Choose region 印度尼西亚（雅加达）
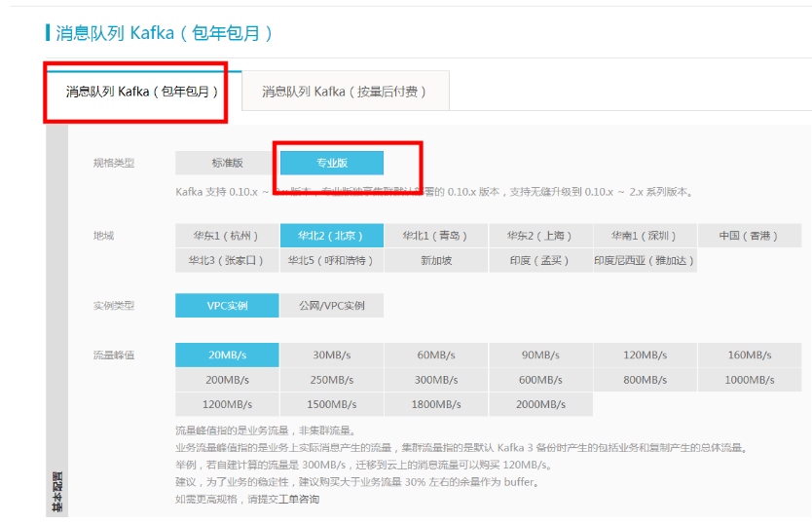 (646, 260)
